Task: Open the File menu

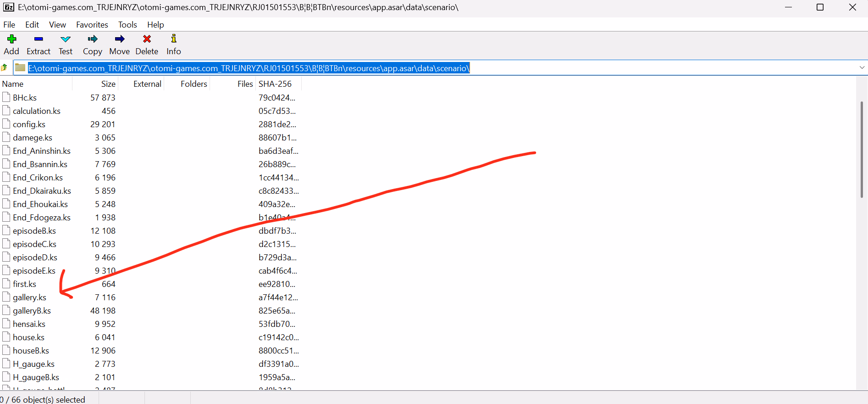Action: point(9,25)
